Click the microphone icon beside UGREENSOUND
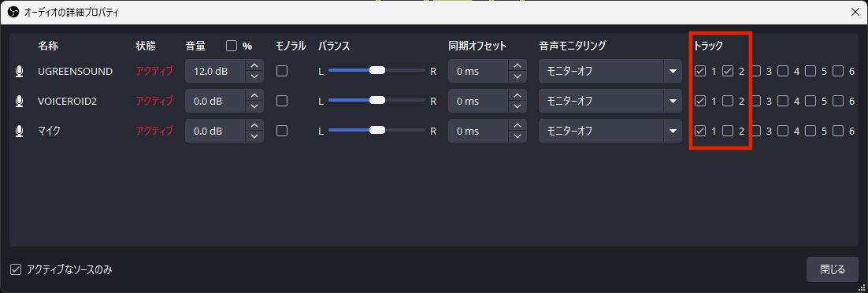The height and width of the screenshot is (293, 868). 20,71
